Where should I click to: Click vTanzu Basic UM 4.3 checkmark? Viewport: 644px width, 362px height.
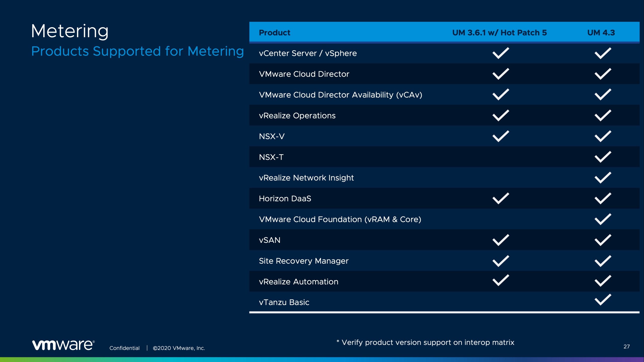pos(603,300)
